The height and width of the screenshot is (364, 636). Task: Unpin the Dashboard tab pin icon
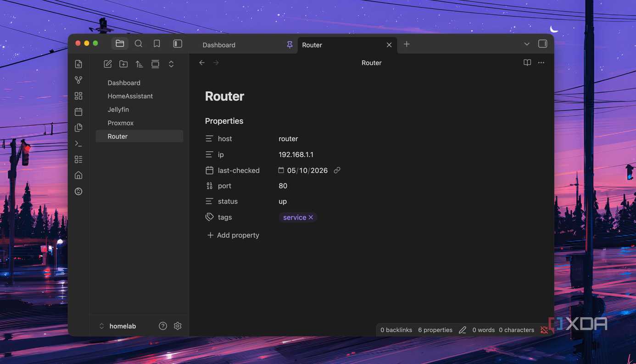click(290, 44)
